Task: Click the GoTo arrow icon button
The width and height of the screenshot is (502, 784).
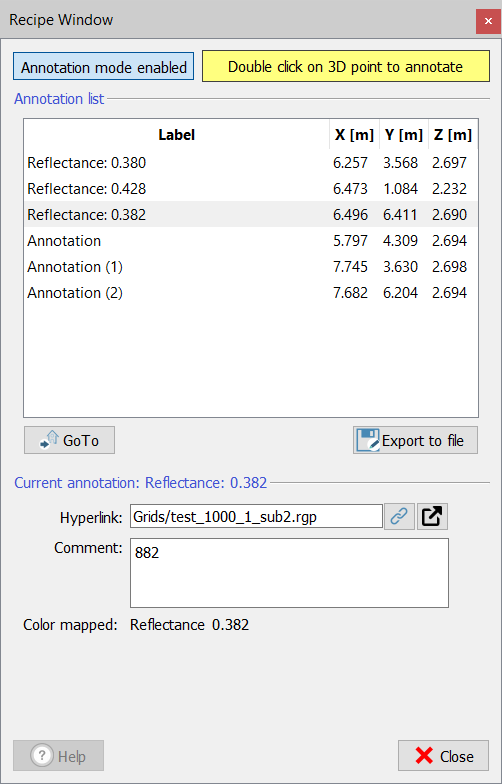Action: click(x=70, y=440)
